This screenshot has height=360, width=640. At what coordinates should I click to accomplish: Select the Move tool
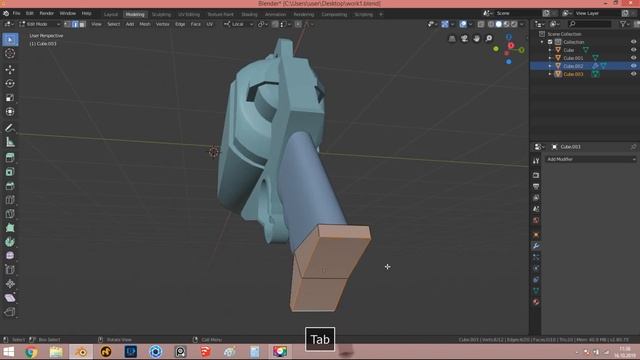pyautogui.click(x=10, y=70)
